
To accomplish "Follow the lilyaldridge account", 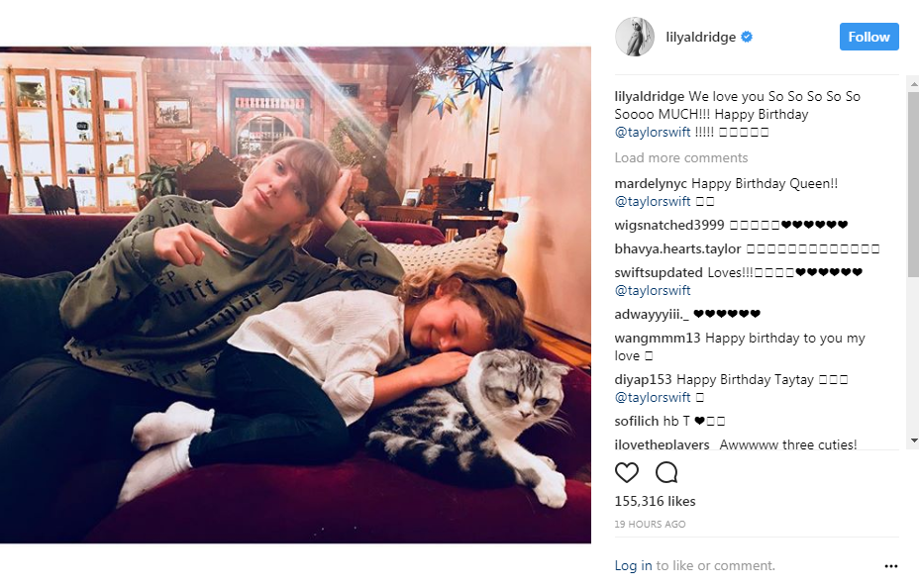I will click(869, 37).
